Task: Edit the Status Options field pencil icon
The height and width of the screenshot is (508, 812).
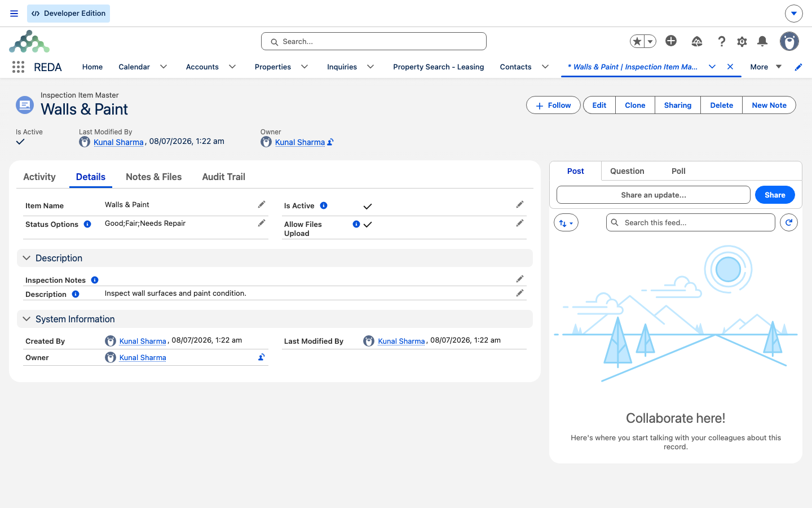Action: tap(262, 223)
